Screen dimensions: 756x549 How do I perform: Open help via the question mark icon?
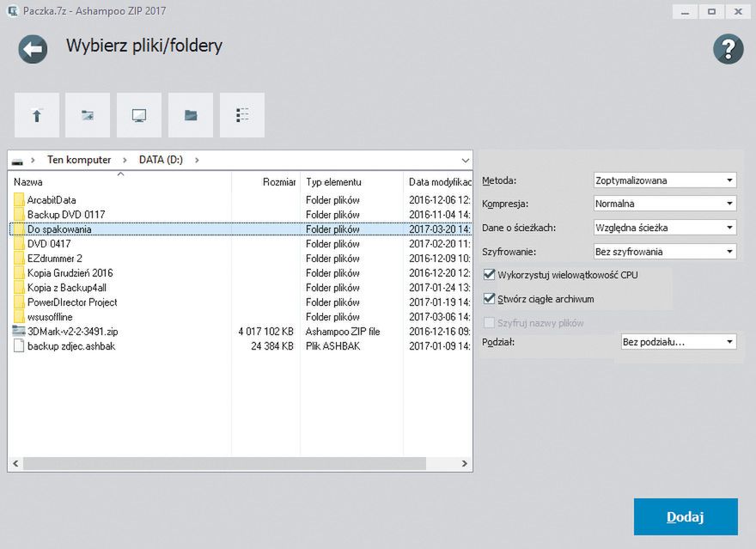click(x=728, y=49)
